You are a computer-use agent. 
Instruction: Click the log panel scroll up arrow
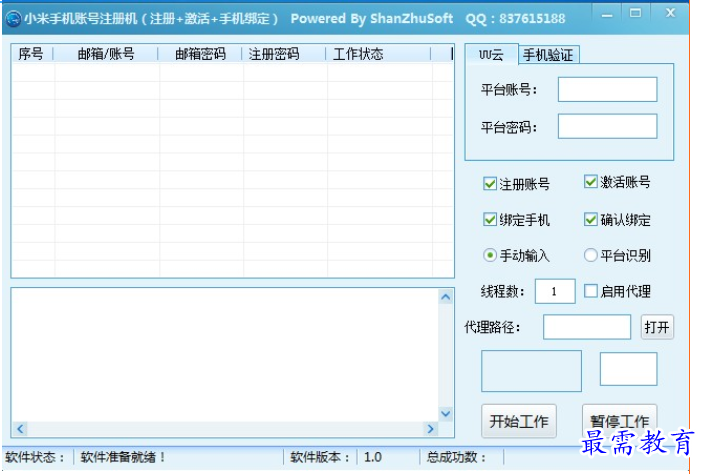(446, 297)
